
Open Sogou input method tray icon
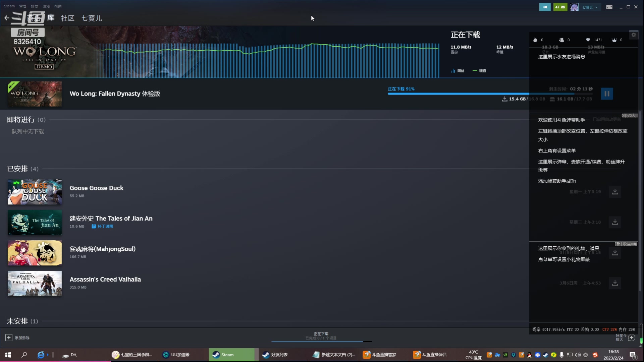[595, 355]
